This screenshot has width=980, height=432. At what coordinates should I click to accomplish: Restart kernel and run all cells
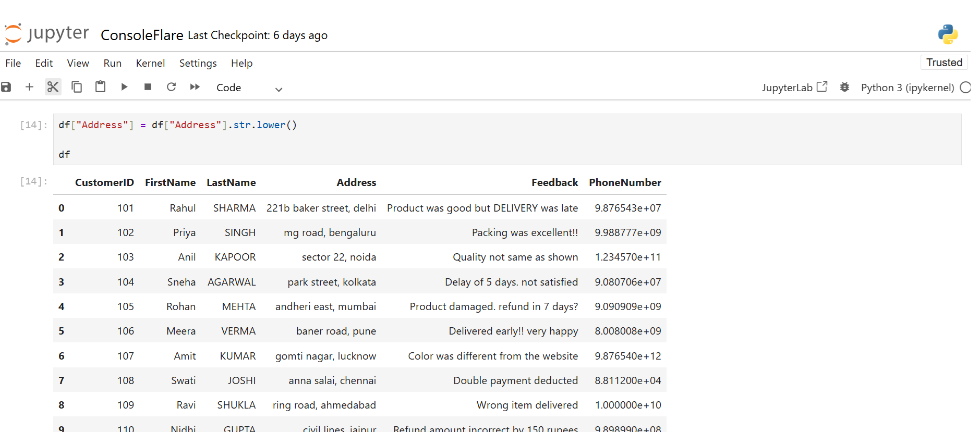[195, 87]
